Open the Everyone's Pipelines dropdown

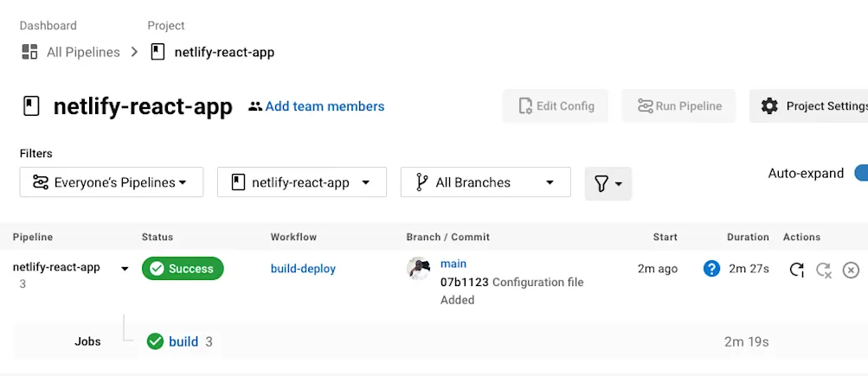coord(112,182)
